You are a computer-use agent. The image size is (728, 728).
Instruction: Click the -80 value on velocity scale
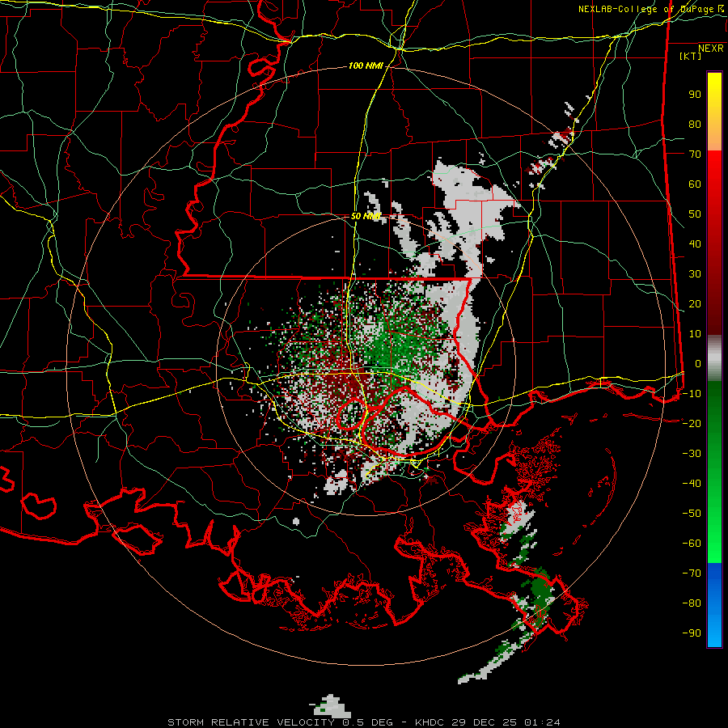[692, 603]
